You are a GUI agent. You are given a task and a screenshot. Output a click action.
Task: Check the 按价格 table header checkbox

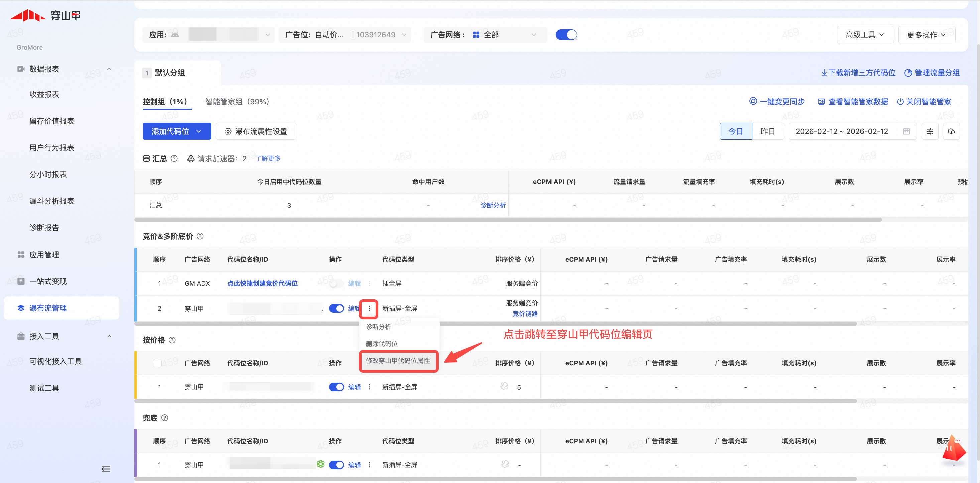click(157, 363)
